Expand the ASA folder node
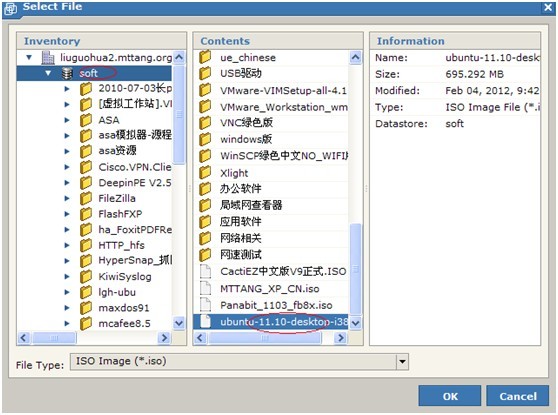Viewport: 558px width, 415px height. click(x=67, y=120)
